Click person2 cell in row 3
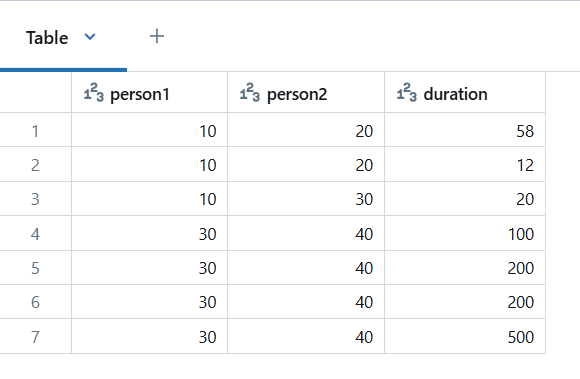Viewport: 580px width, 379px height. point(306,199)
